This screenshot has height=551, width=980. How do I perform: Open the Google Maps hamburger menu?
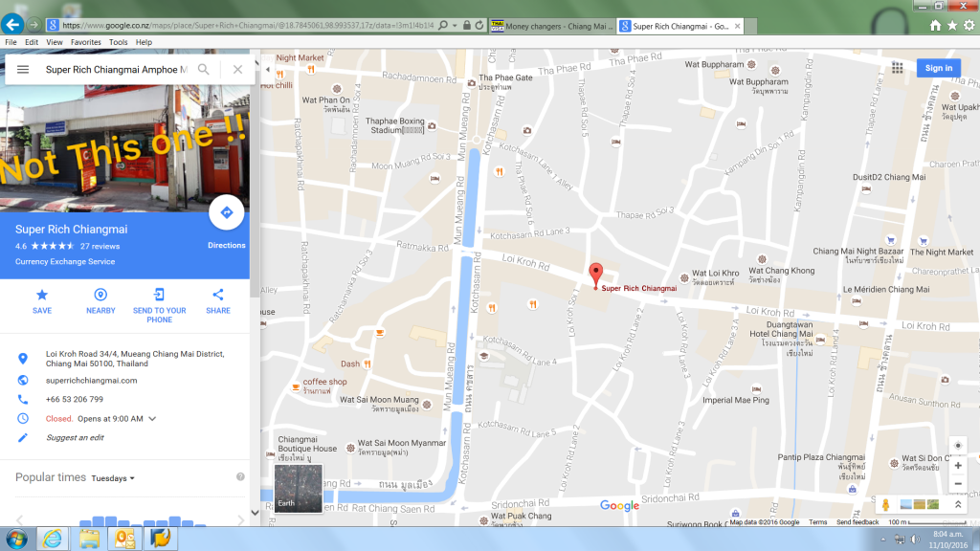(23, 69)
